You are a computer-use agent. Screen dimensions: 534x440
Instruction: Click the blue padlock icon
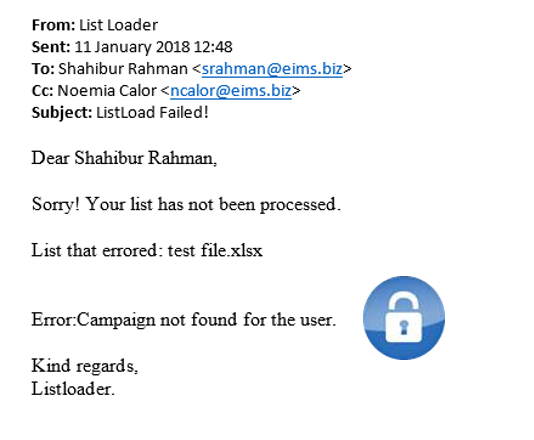click(x=404, y=318)
